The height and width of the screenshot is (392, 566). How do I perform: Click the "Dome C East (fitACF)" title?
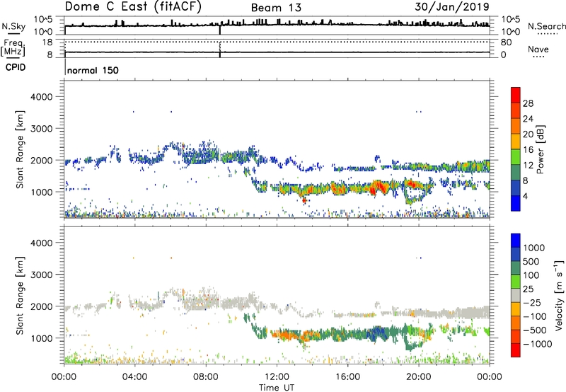tap(132, 7)
